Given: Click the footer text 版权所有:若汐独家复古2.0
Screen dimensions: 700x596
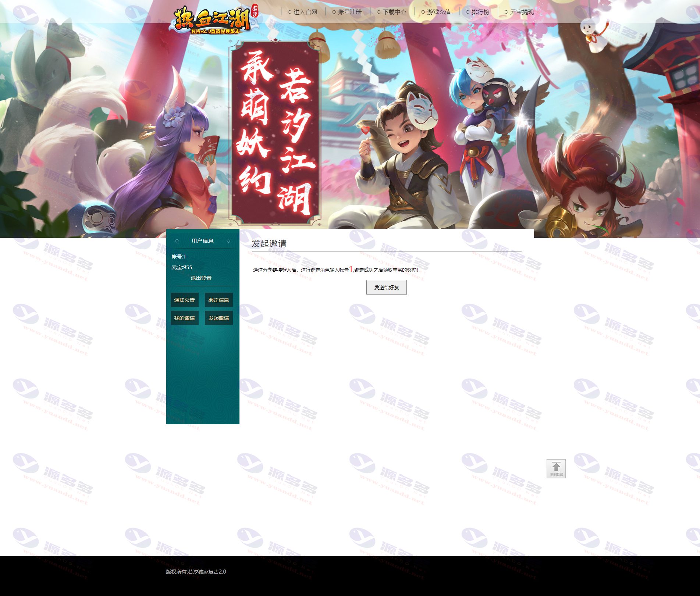Looking at the screenshot, I should coord(196,572).
